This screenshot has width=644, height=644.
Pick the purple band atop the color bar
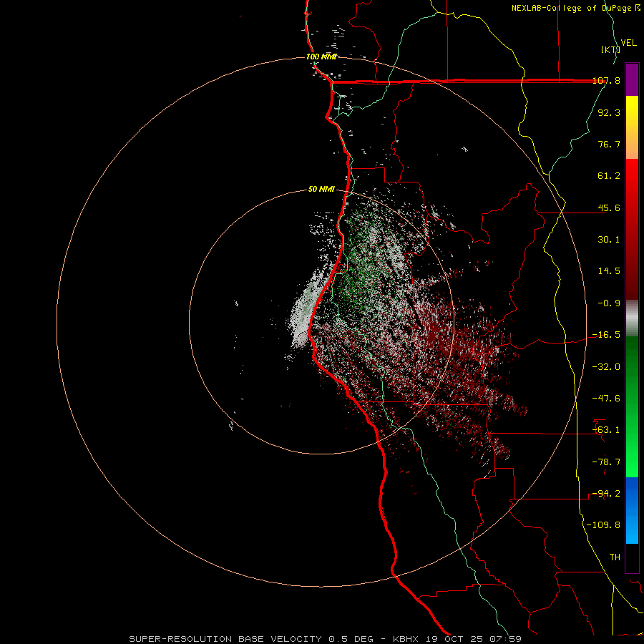click(632, 79)
